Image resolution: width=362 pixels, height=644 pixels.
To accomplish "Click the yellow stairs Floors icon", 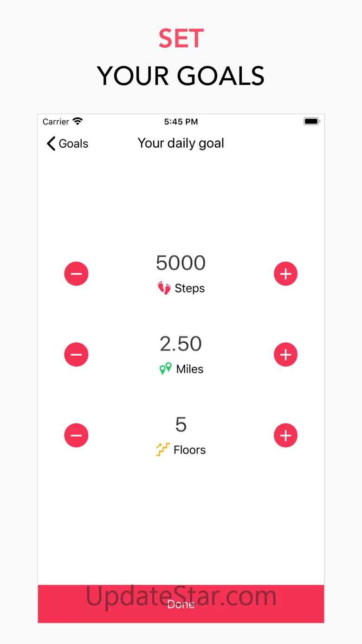I will click(162, 450).
